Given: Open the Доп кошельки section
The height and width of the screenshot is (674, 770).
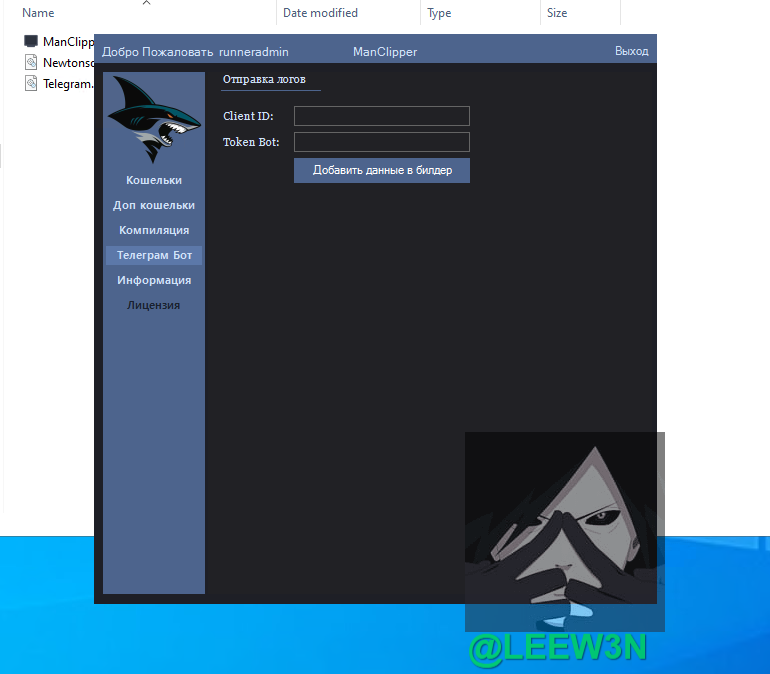Looking at the screenshot, I should 154,205.
